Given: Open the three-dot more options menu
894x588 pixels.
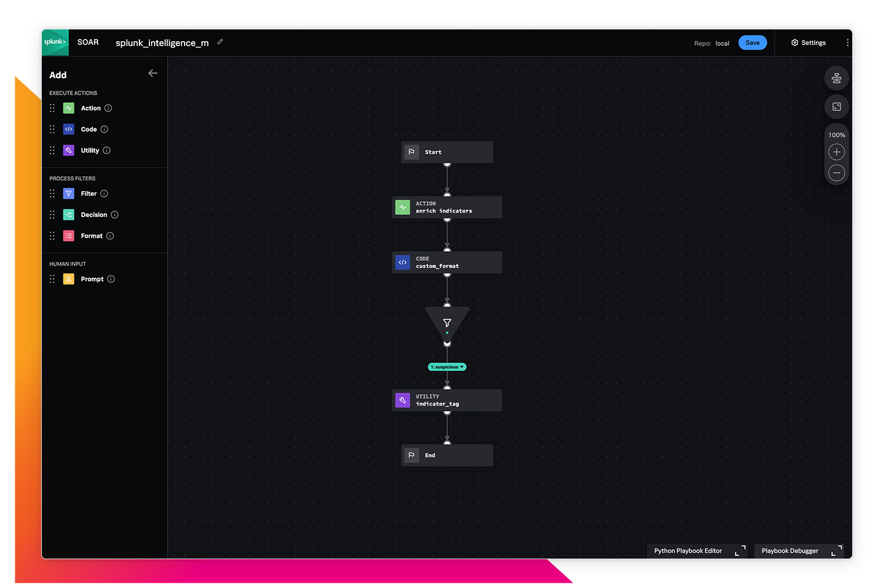Looking at the screenshot, I should pos(847,42).
